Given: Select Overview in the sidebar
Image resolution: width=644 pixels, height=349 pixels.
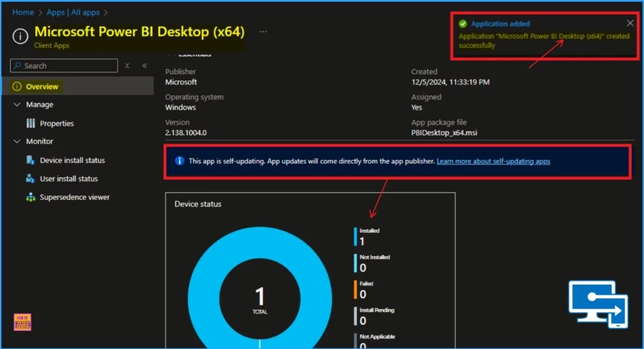Looking at the screenshot, I should click(x=78, y=87).
